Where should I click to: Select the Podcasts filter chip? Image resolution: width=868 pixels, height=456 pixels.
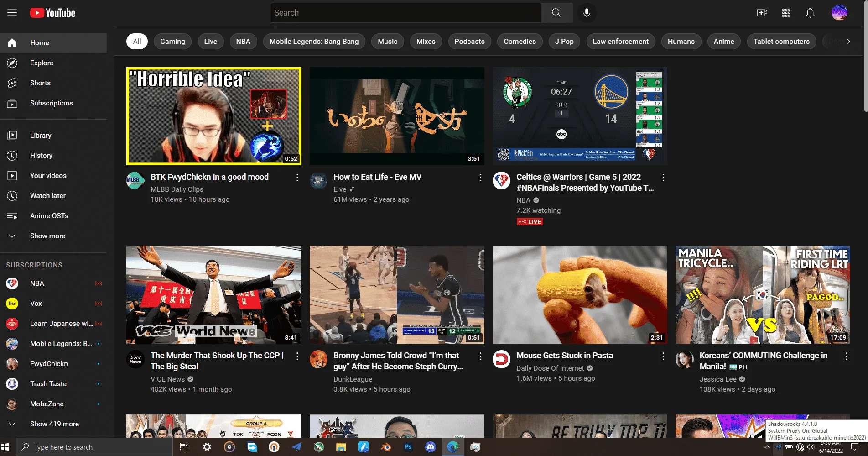click(469, 42)
